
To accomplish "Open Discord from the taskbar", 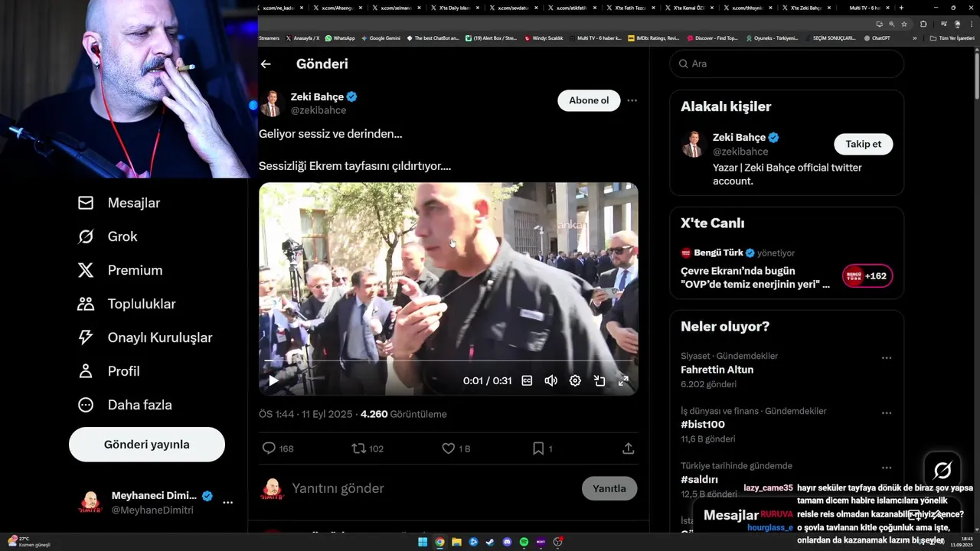I will pyautogui.click(x=507, y=542).
